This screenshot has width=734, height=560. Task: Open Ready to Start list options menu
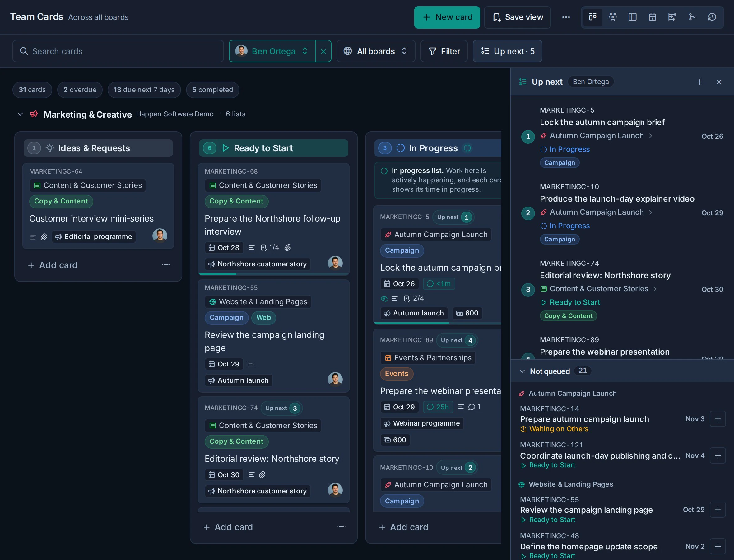[x=341, y=527]
